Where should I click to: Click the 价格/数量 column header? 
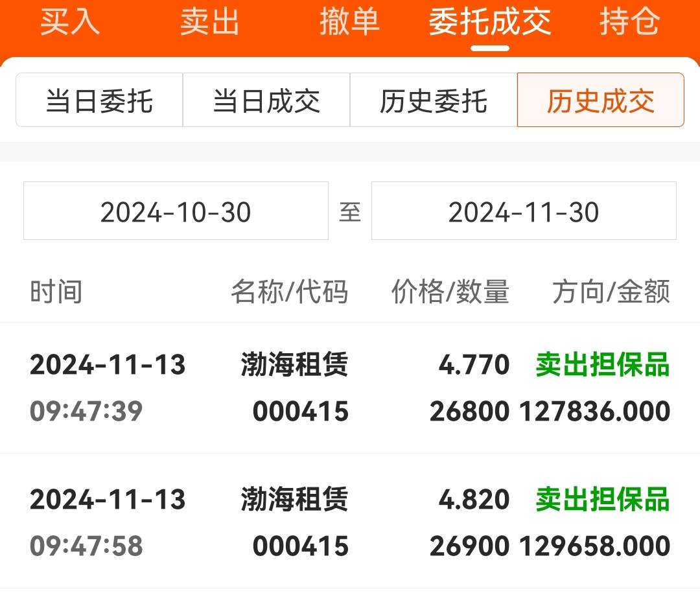pos(450,292)
